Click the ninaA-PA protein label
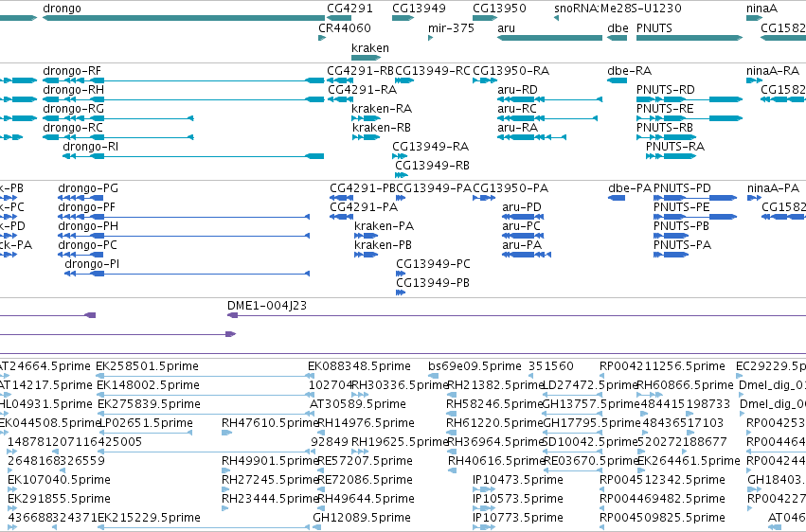This screenshot has height=532, width=806. tap(773, 188)
